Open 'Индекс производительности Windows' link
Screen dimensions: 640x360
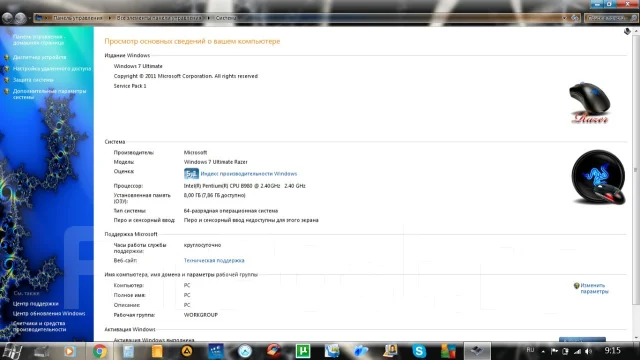tap(249, 173)
